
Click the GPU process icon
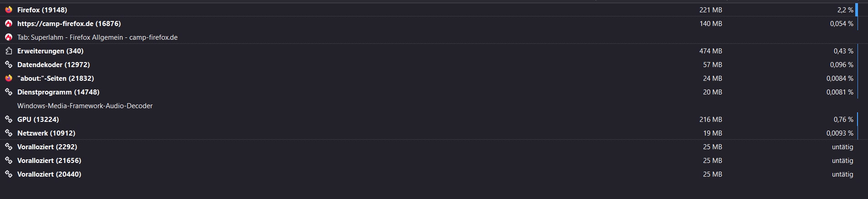pos(8,119)
